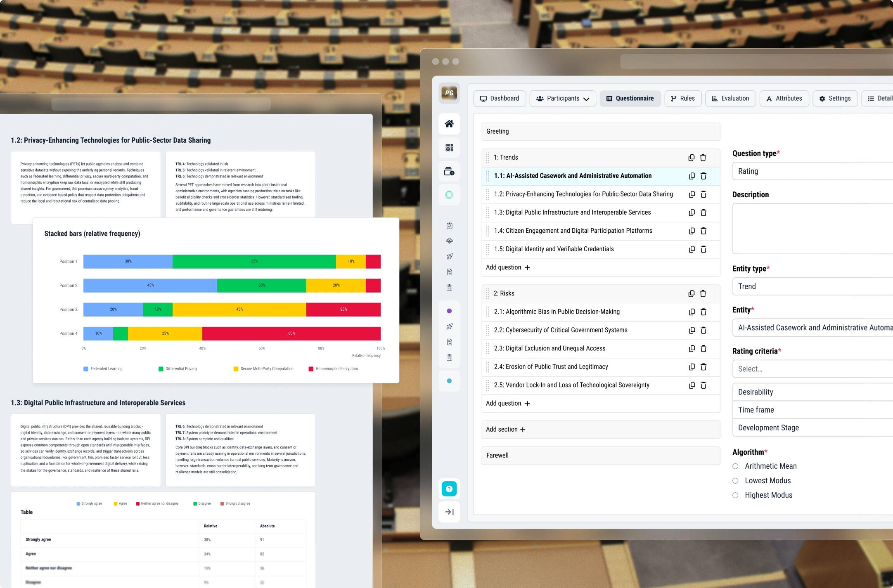Duplicate question 1.1 AI-Assisted Casework
This screenshot has width=893, height=588.
[x=692, y=176]
